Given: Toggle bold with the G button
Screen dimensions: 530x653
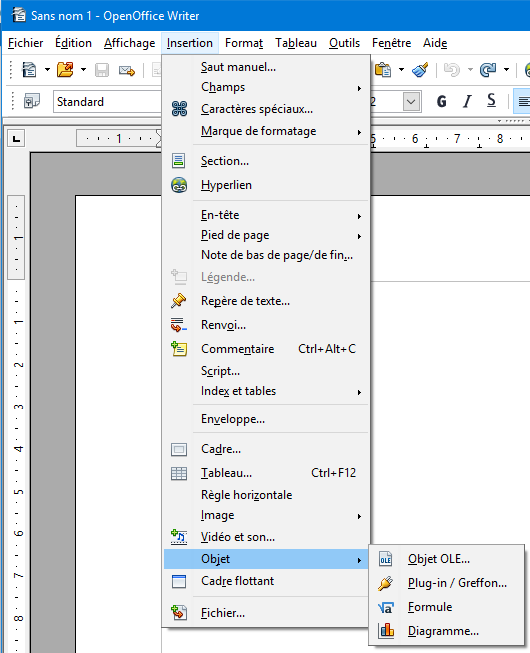Looking at the screenshot, I should pos(442,101).
